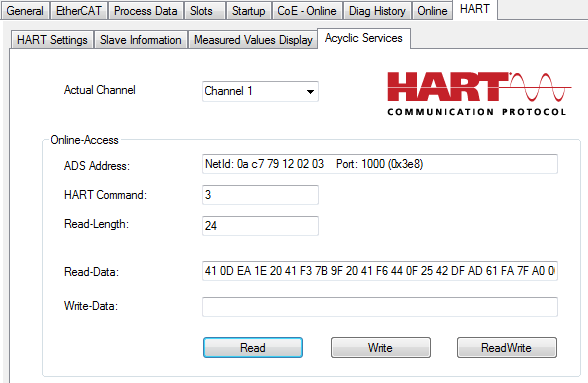Click the ReadWrite button
Screen dimensions: 588x383
pyautogui.click(x=507, y=347)
